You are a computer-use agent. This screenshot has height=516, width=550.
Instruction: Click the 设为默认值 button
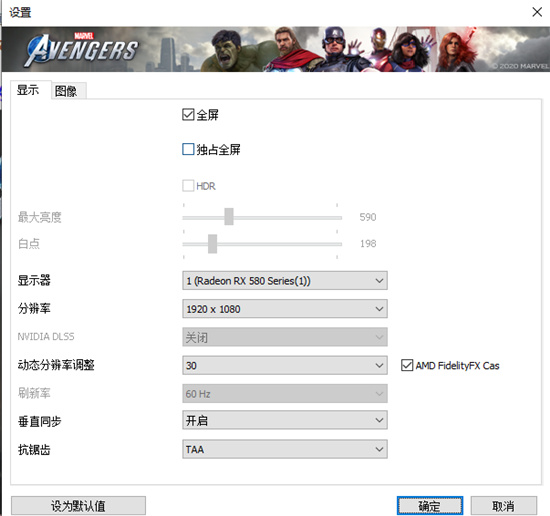pyautogui.click(x=78, y=506)
